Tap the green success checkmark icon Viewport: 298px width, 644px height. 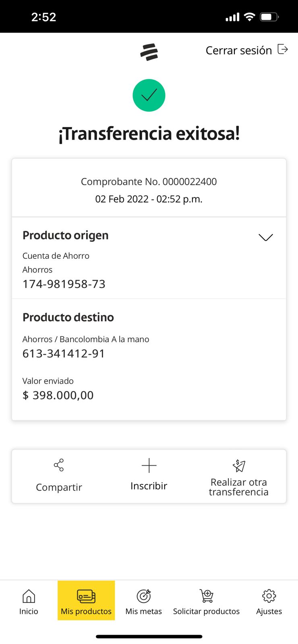tap(149, 95)
